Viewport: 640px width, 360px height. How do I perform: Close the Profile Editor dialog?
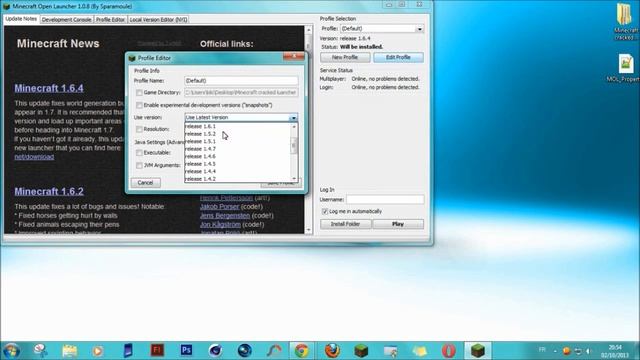pyautogui.click(x=293, y=57)
